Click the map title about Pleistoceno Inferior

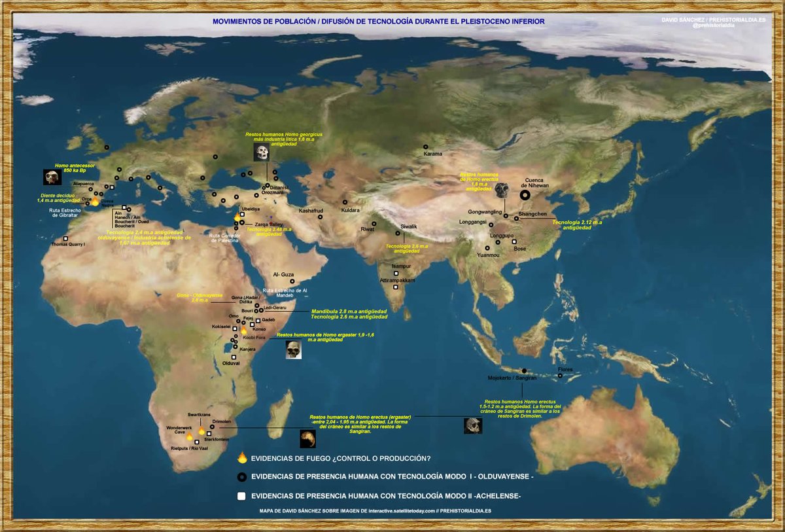tap(379, 21)
